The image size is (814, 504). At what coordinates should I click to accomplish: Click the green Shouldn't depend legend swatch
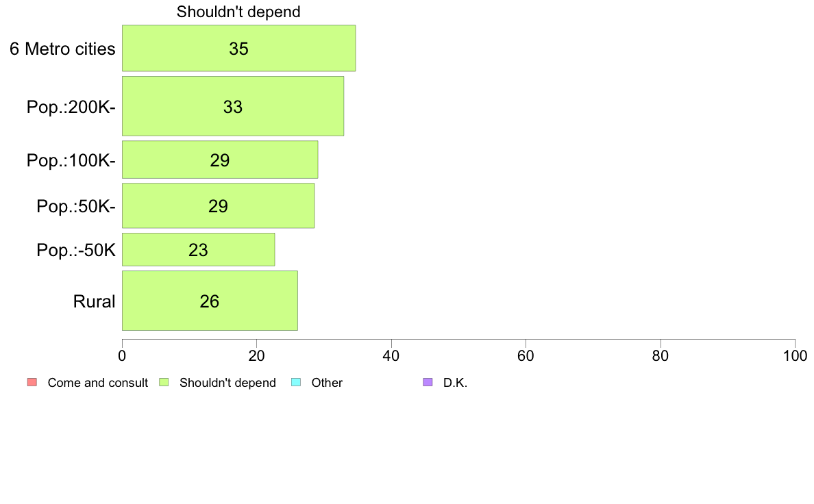tap(164, 383)
